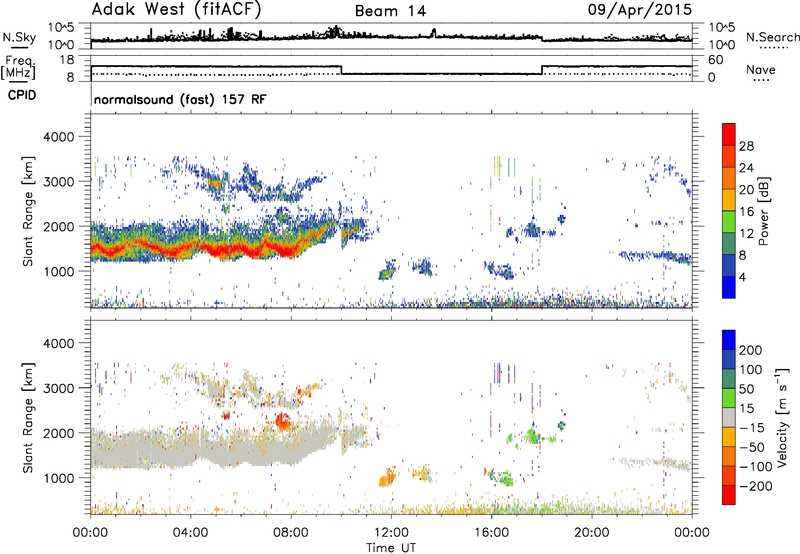Image resolution: width=800 pixels, height=554 pixels.
Task: Click the gray band of the Velocity color bar
Action: click(729, 417)
